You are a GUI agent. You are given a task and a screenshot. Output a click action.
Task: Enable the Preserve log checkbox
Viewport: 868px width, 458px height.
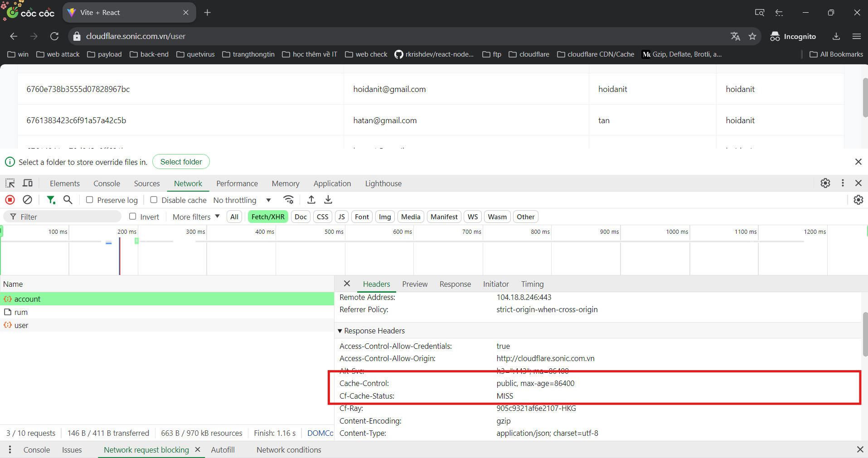90,200
